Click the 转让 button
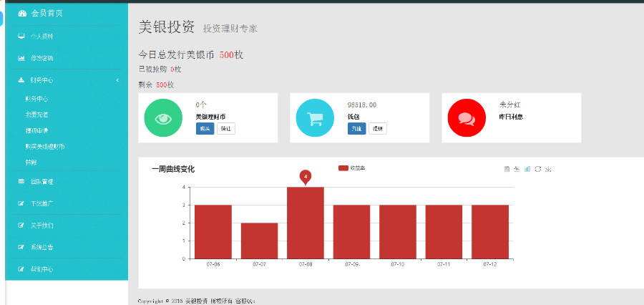The width and height of the screenshot is (644, 305). tap(225, 129)
